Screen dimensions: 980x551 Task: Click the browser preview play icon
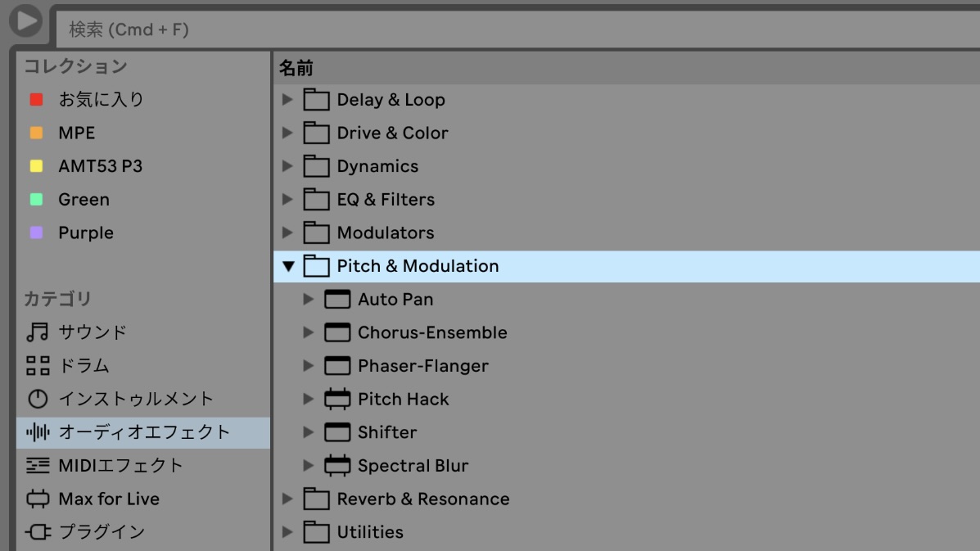25,20
